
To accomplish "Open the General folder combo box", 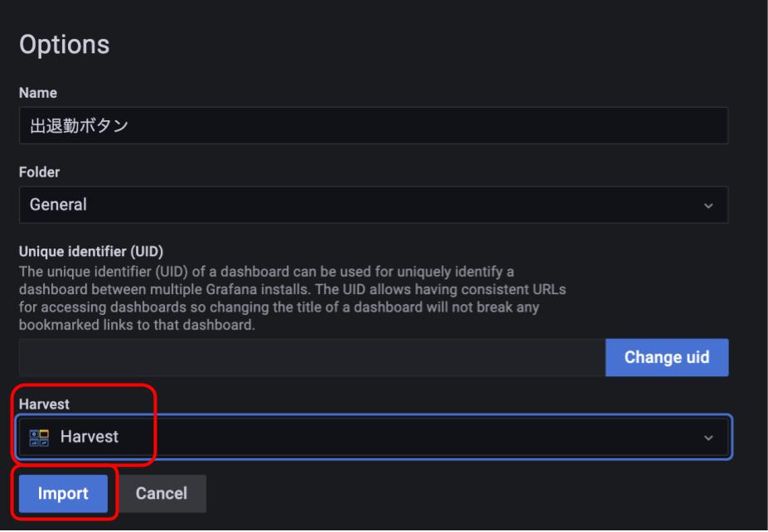I will point(373,205).
